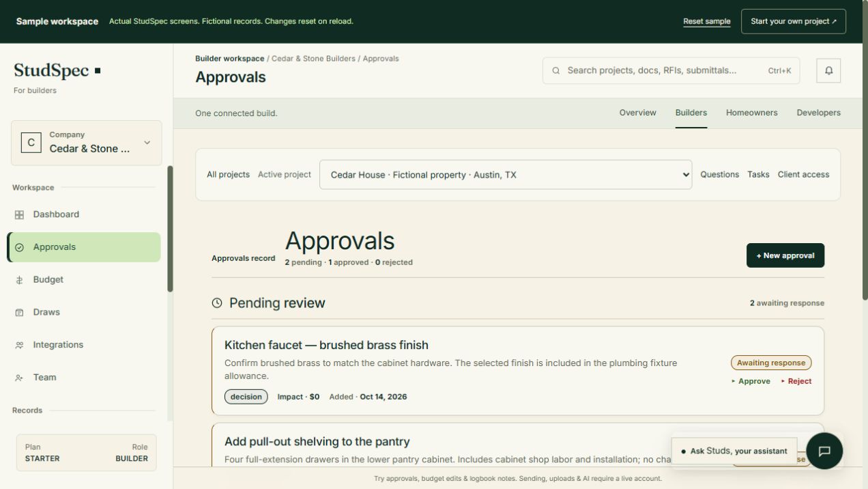Click the Approvals checkmark icon in sidebar
The width and height of the screenshot is (868, 489).
(x=19, y=247)
